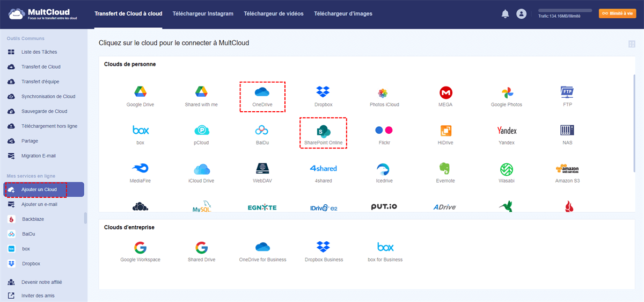This screenshot has width=644, height=302.
Task: Switch to Téléchargeur Instagram tab
Action: point(203,13)
